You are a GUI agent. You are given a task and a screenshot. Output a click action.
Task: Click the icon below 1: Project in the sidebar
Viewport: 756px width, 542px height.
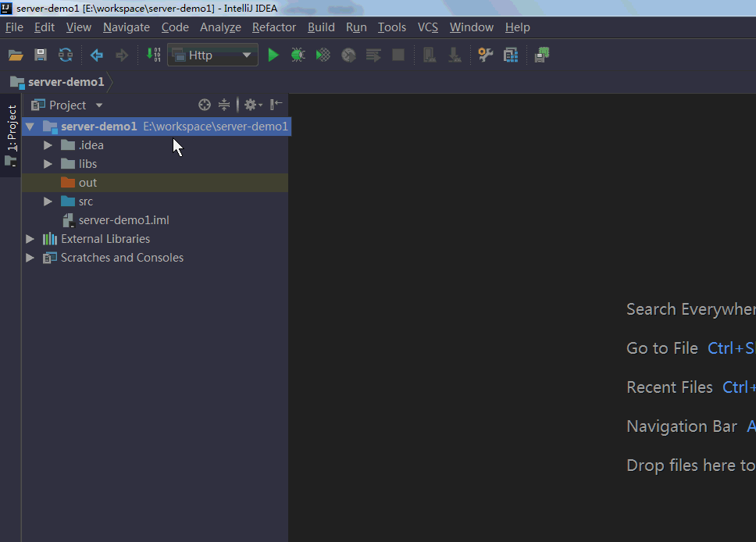[11, 161]
